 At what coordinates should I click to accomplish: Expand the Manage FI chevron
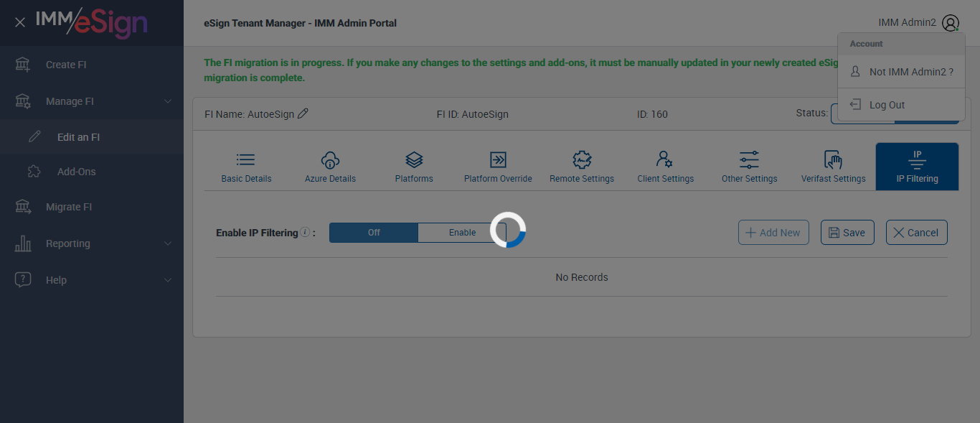click(168, 101)
